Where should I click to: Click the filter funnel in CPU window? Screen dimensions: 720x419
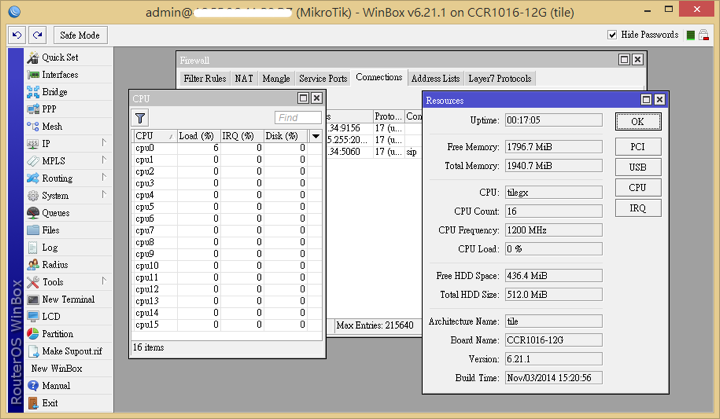tap(140, 119)
